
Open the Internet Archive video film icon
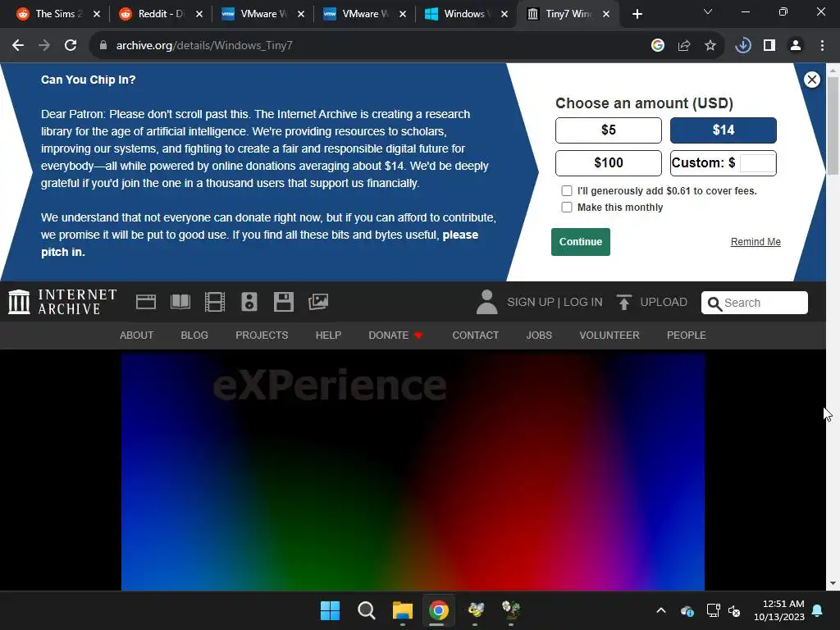tap(215, 302)
